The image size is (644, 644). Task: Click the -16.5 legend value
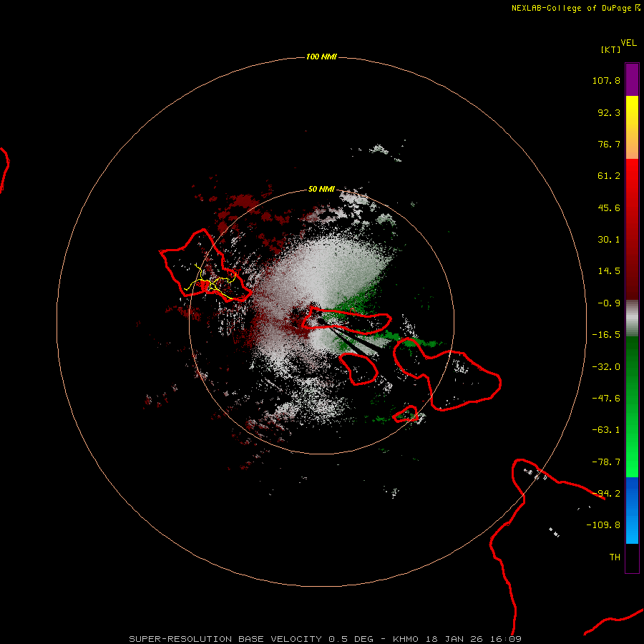[x=606, y=335]
